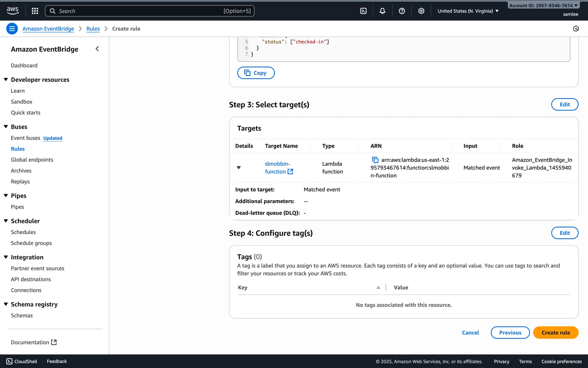Collapse the Developer resources section

click(x=6, y=79)
